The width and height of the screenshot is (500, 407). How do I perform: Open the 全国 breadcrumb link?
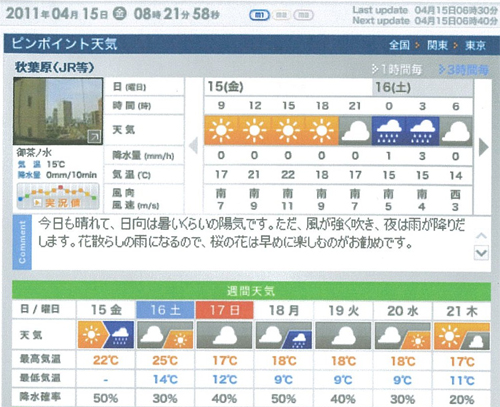pos(399,45)
